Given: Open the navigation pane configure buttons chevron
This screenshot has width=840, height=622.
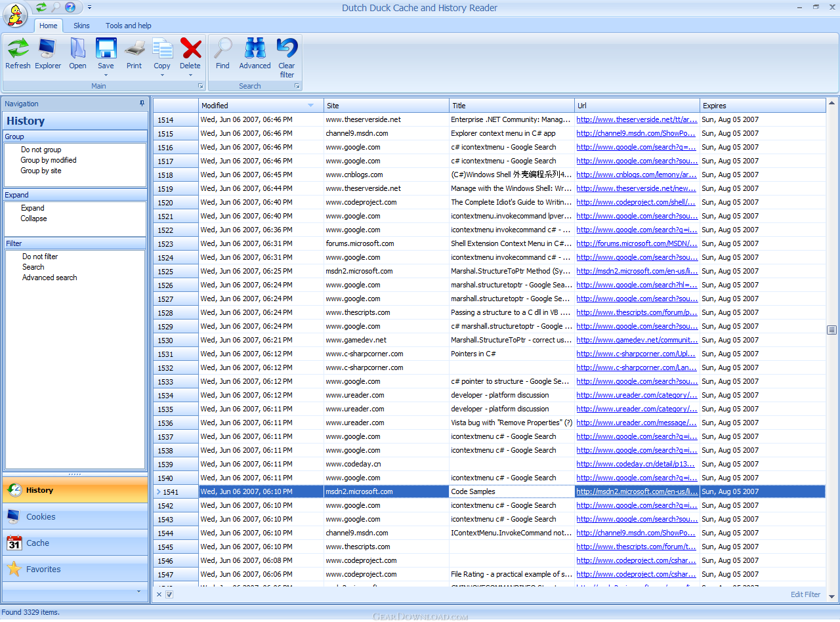Looking at the screenshot, I should click(138, 591).
